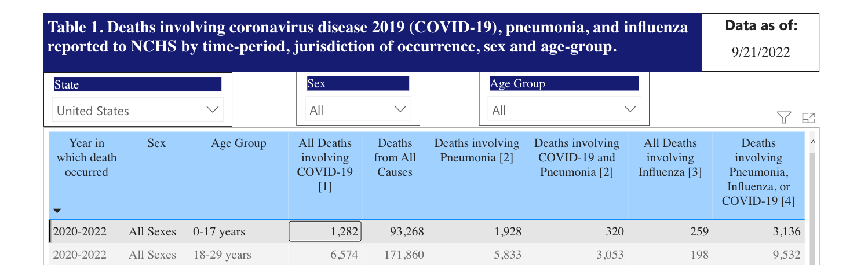The image size is (868, 265).
Task: Open the State dropdown showing United States
Action: [138, 111]
